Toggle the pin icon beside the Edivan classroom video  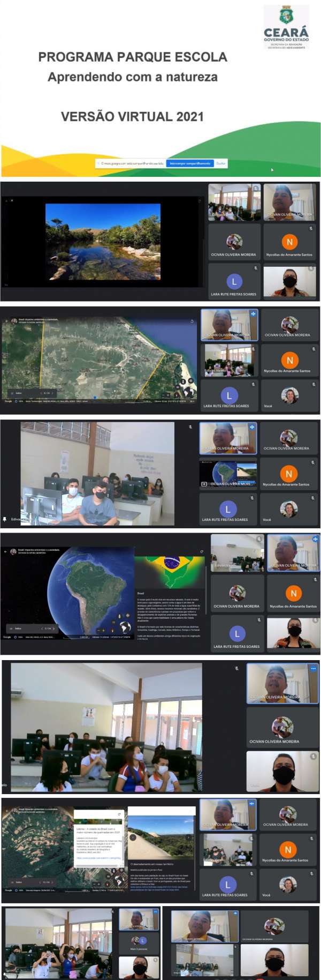click(x=5, y=519)
